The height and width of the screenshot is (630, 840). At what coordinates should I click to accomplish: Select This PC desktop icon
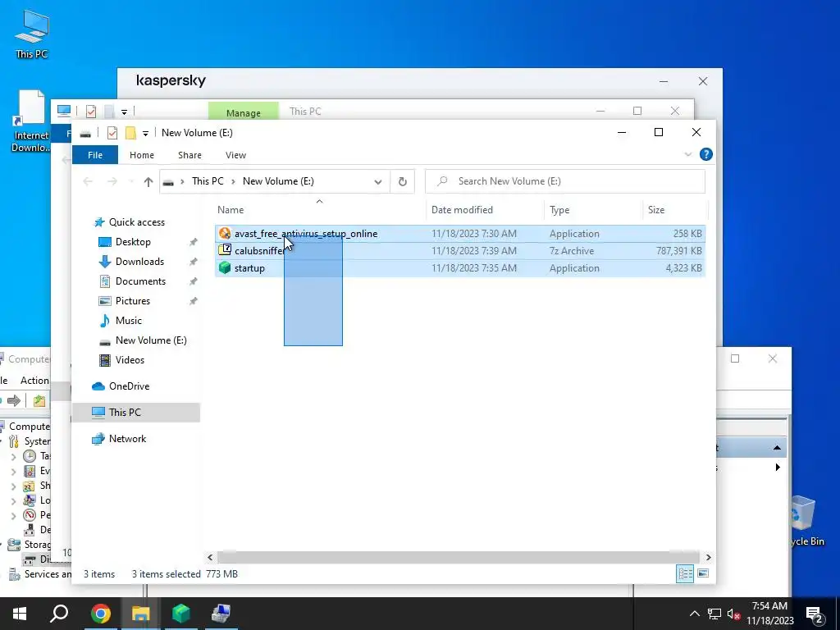[x=32, y=34]
